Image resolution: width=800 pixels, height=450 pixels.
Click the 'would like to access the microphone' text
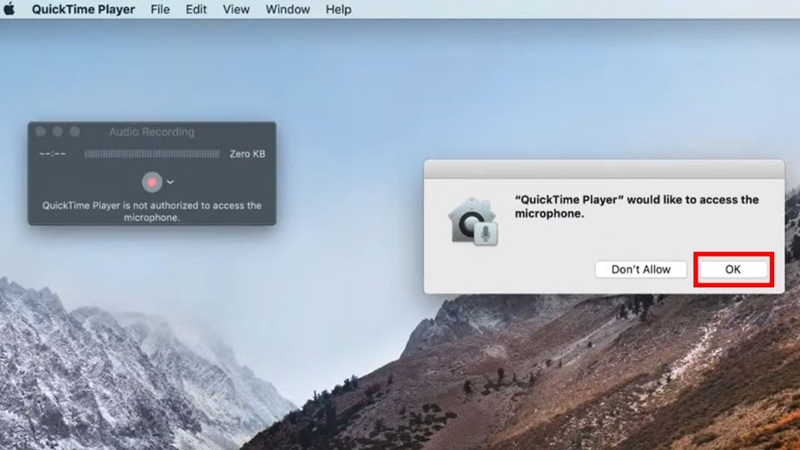pos(637,206)
